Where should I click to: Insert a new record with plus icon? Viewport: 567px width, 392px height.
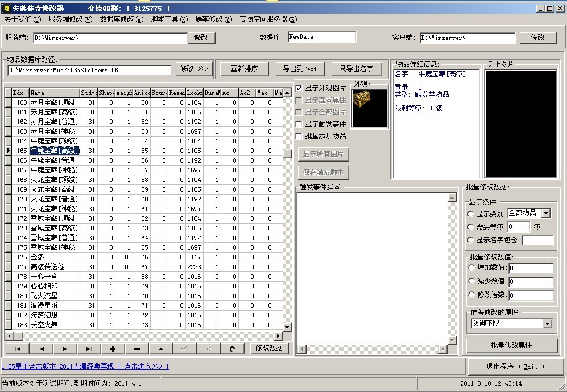[x=112, y=349]
